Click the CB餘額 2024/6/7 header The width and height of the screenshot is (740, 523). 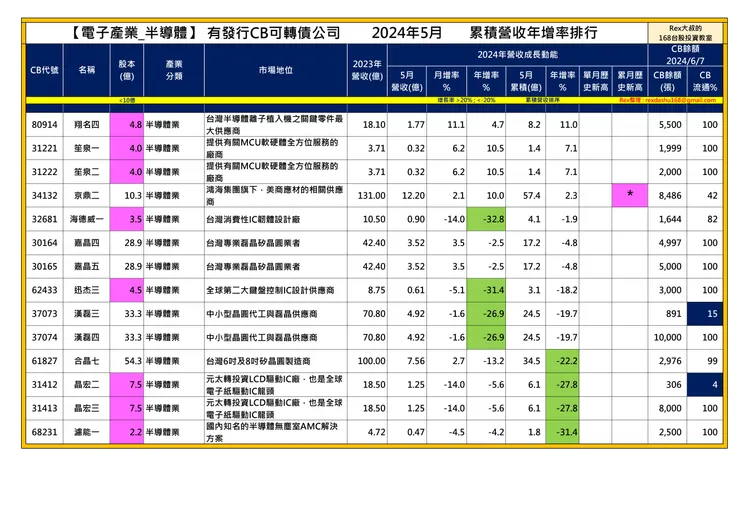pyautogui.click(x=685, y=55)
